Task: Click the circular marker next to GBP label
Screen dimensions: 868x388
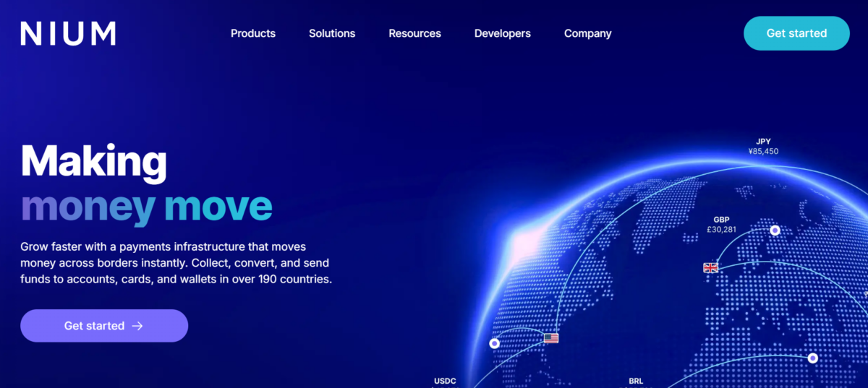Action: coord(775,230)
